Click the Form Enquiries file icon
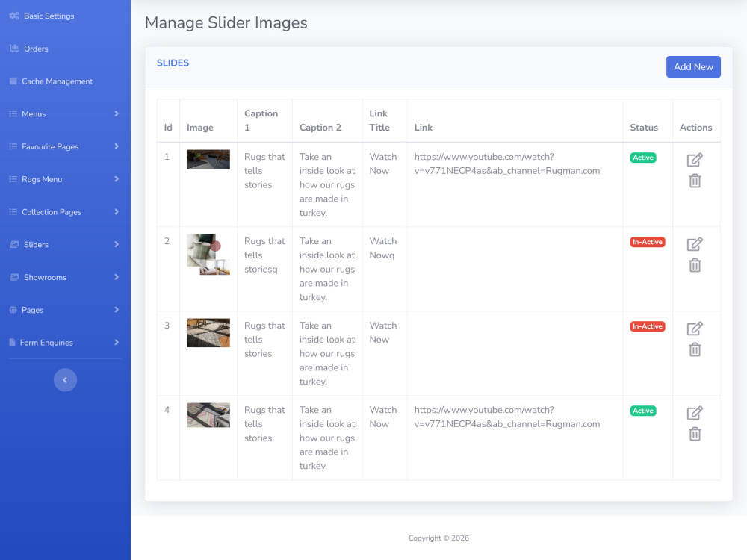 click(13, 343)
